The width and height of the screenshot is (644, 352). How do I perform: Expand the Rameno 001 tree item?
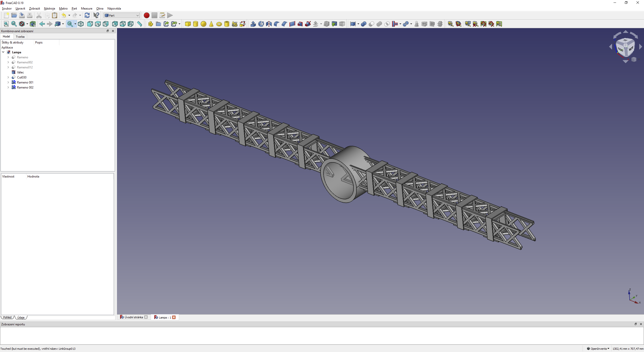[x=8, y=82]
